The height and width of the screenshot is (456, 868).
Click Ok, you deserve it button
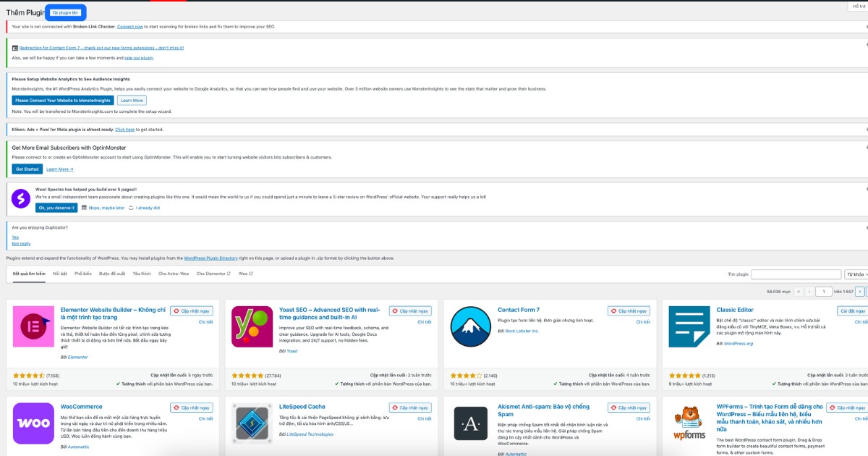click(x=56, y=208)
